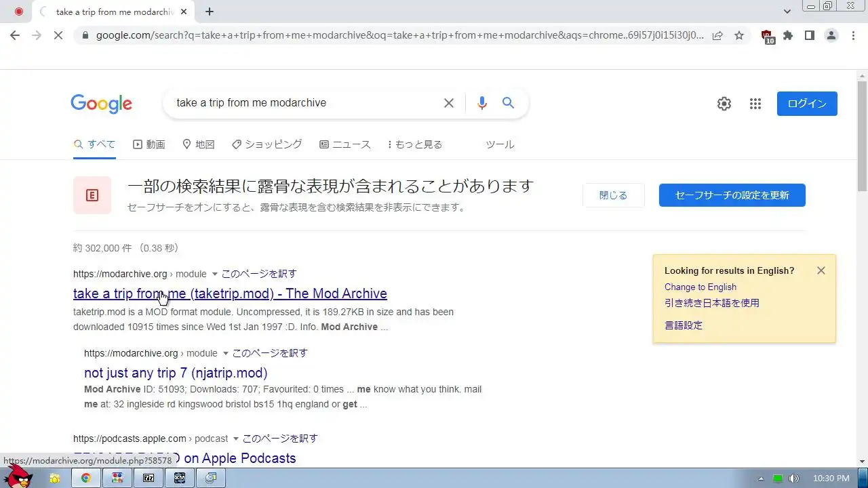This screenshot has width=868, height=488.
Task: Click 引き続き日本語を使用 link
Action: click(712, 303)
